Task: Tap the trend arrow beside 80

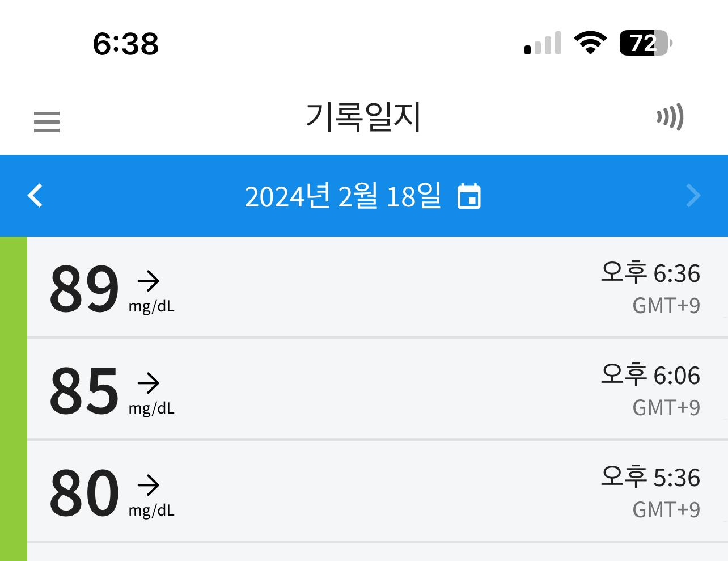Action: tap(149, 485)
